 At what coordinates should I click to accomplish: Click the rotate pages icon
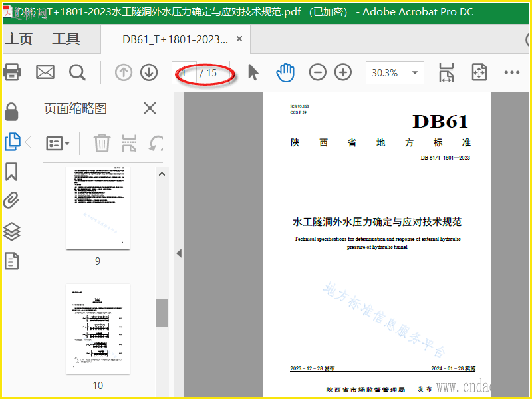(x=156, y=143)
